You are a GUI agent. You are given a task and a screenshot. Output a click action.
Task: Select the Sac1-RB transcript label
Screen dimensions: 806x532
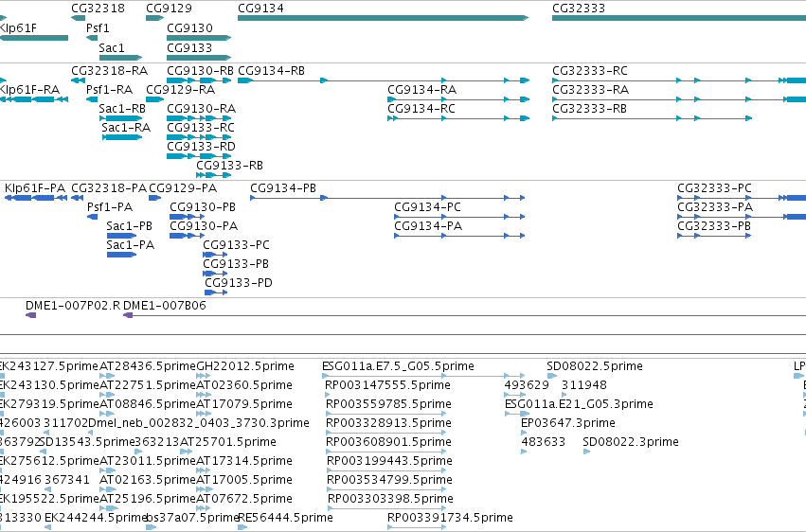pyautogui.click(x=122, y=108)
